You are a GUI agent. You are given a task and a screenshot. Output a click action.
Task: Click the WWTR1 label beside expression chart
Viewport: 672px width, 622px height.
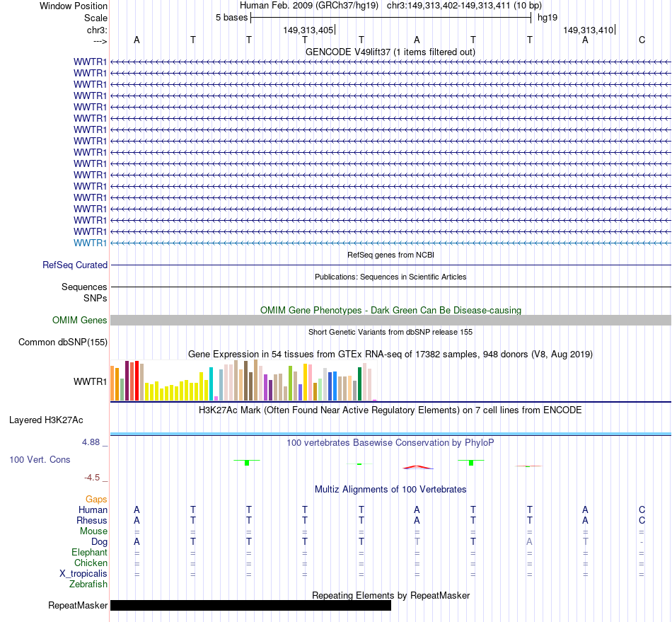[90, 381]
